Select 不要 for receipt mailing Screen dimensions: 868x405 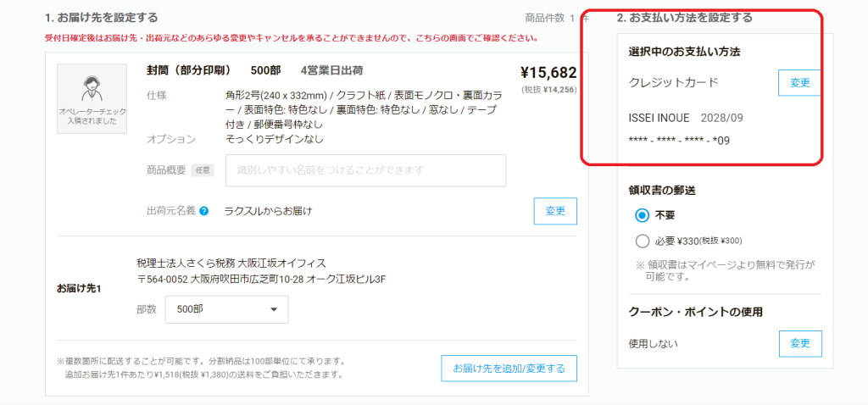coord(643,214)
